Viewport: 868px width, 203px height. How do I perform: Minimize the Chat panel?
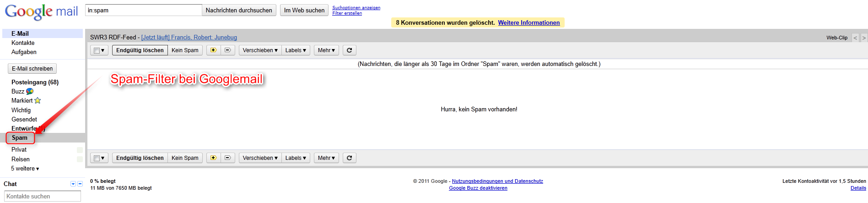pos(80,184)
